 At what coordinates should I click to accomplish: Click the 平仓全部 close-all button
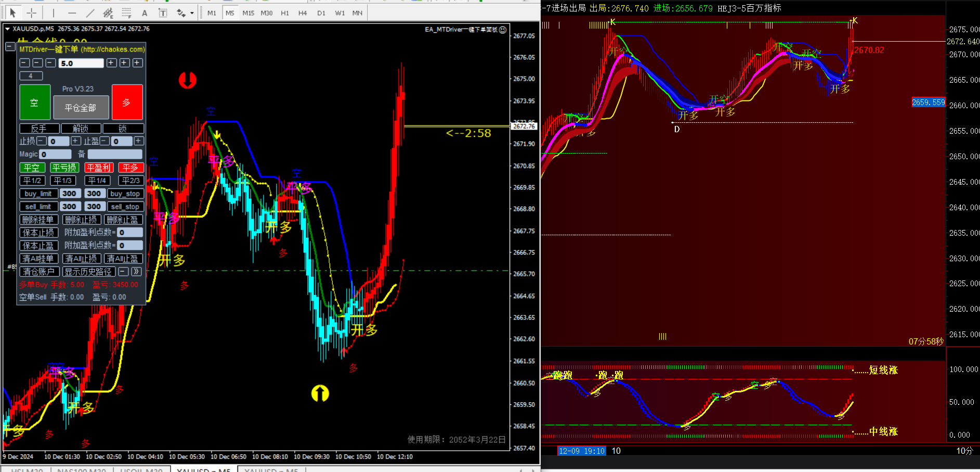click(81, 108)
